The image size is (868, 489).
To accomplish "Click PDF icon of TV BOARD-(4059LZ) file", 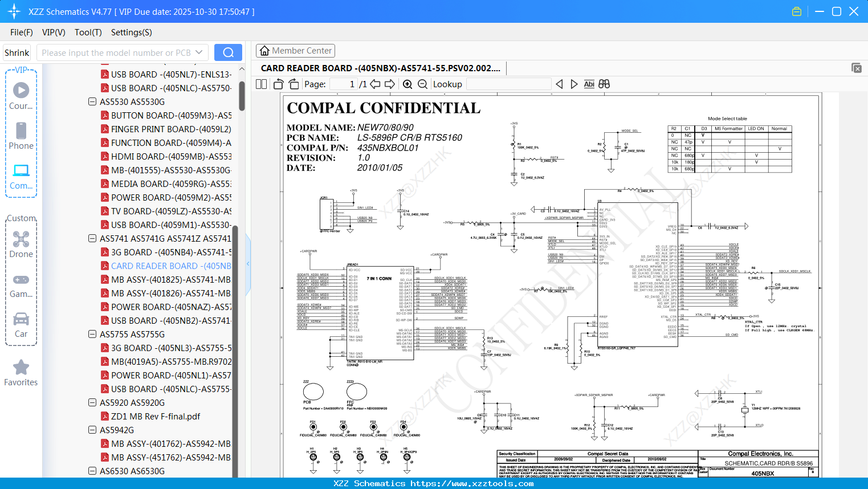I will click(105, 211).
